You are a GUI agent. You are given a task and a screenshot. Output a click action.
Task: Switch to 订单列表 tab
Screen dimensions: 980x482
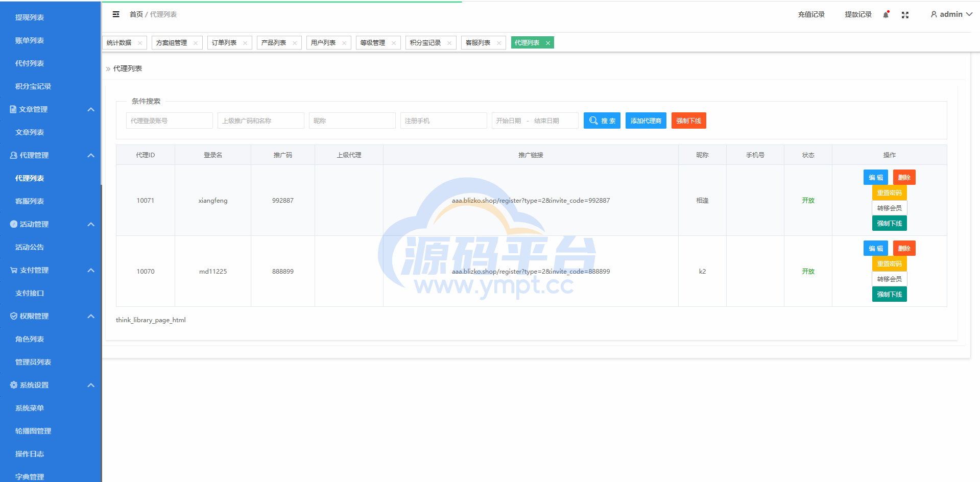(x=224, y=43)
